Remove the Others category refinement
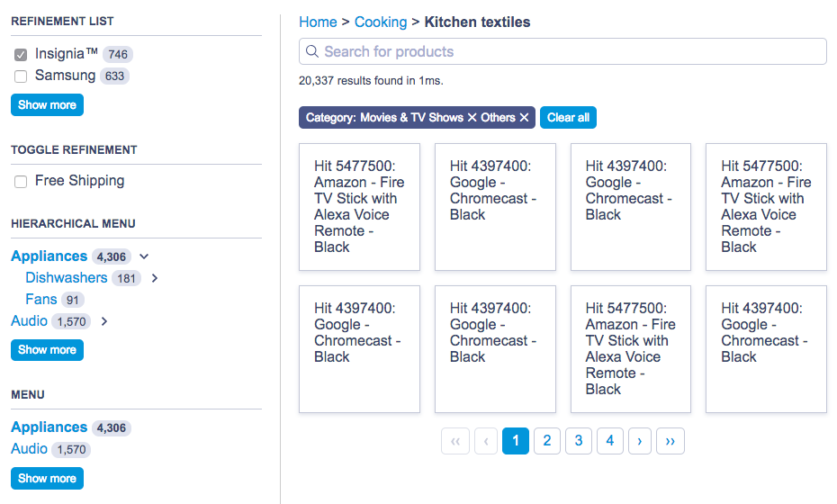The image size is (837, 504). click(524, 118)
